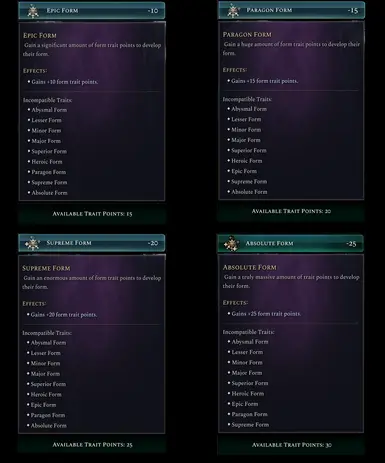Click the Gains +20 form trait points effect

click(64, 315)
